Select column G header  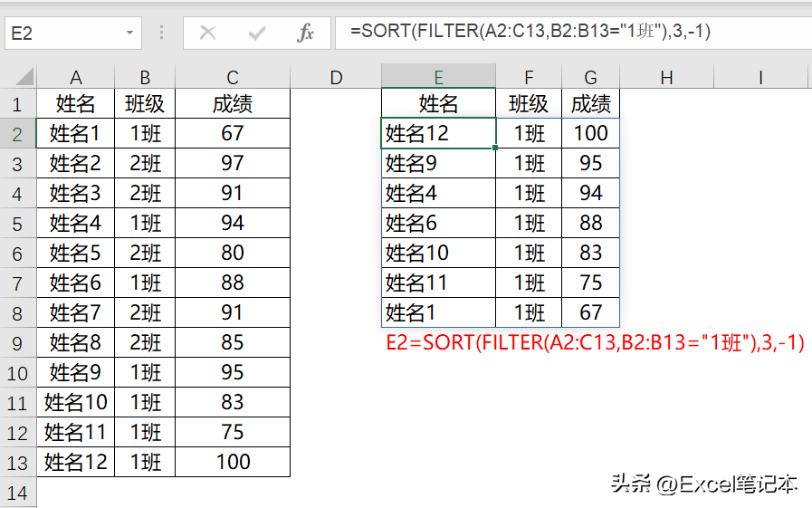click(591, 77)
